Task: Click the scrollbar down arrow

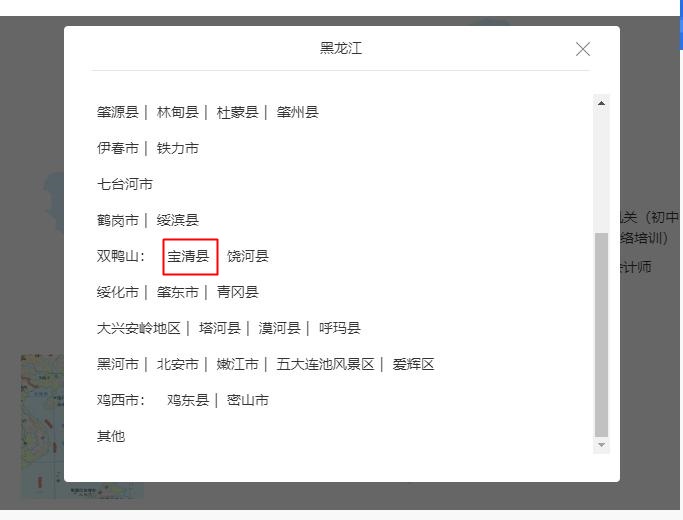Action: point(601,445)
